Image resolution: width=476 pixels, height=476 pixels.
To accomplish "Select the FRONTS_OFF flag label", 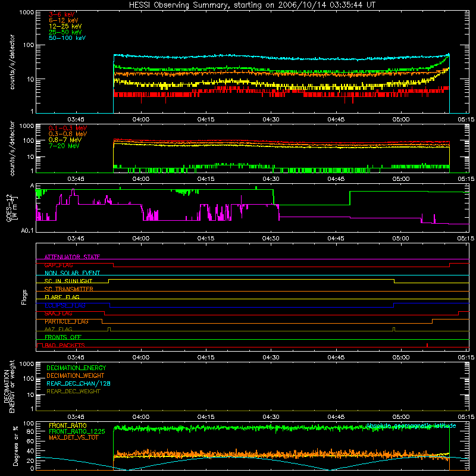I will [x=63, y=337].
